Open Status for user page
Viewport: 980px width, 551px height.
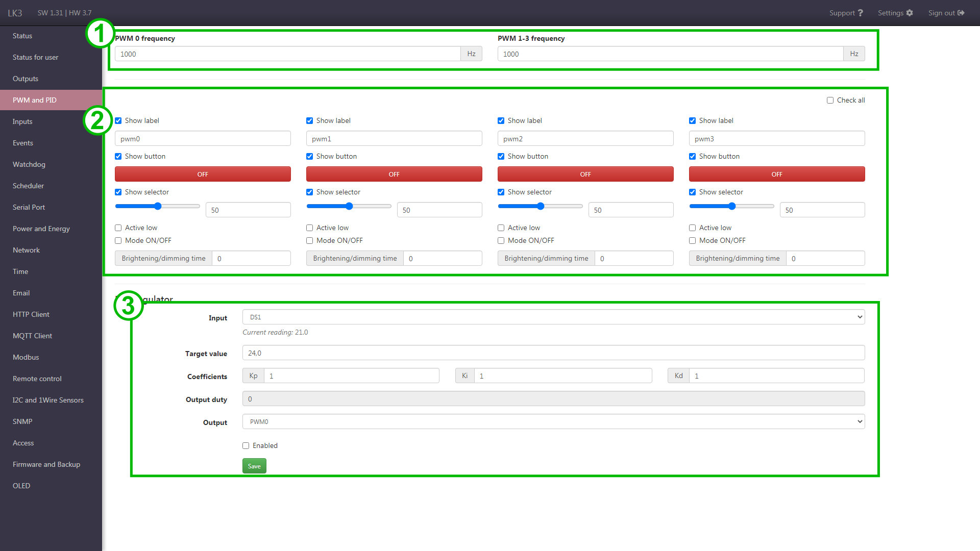[51, 57]
